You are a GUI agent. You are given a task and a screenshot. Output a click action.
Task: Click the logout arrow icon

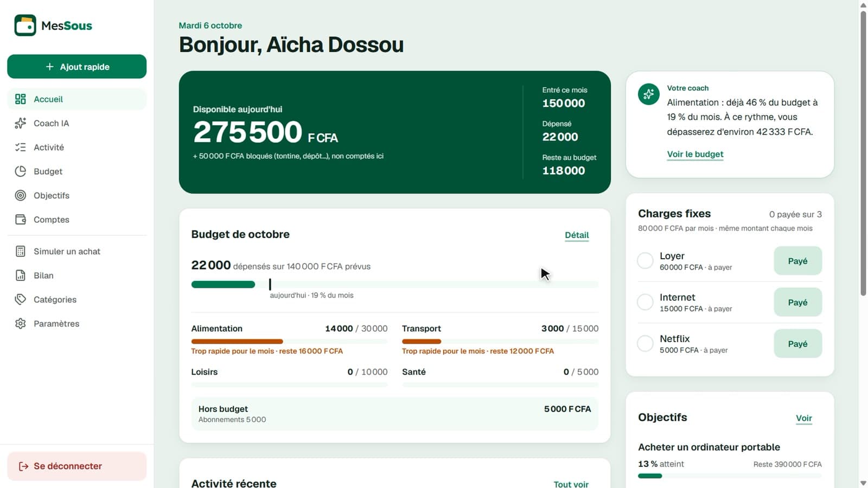pyautogui.click(x=23, y=466)
